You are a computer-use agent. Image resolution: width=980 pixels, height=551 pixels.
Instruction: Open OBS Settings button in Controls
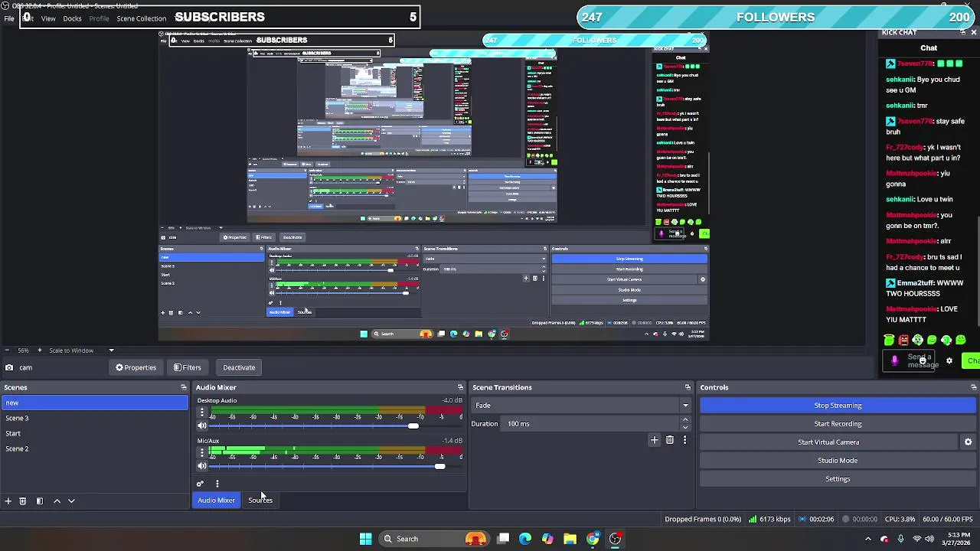coord(838,479)
